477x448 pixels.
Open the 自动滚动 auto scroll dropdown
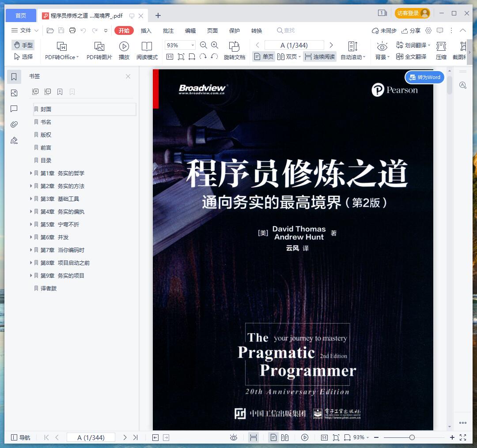click(x=353, y=50)
